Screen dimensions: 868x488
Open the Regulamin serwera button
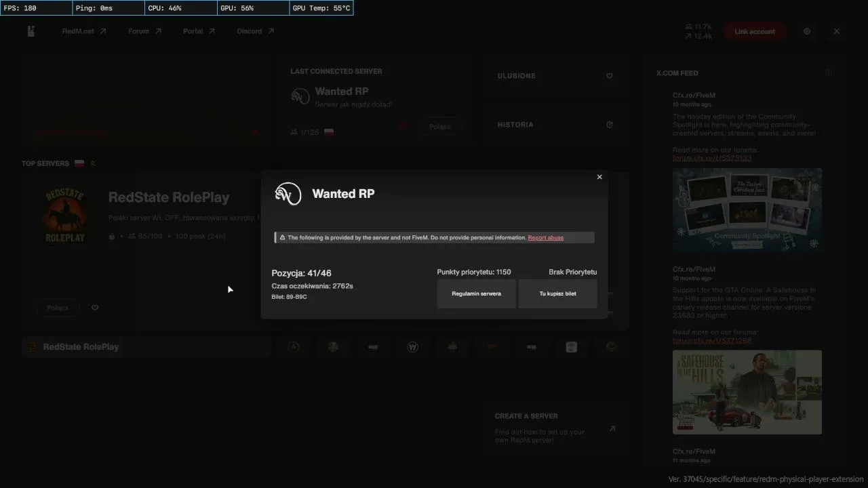coord(476,294)
